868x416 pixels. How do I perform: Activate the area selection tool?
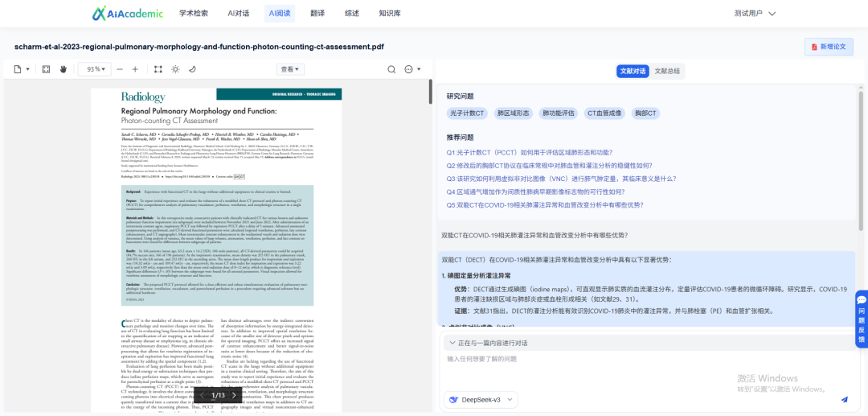click(x=158, y=69)
